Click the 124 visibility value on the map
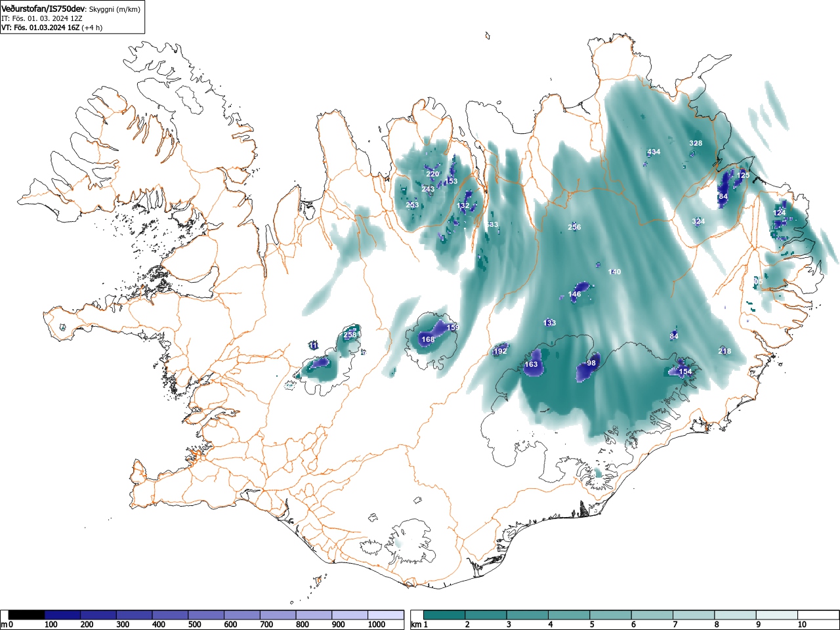 [x=780, y=213]
